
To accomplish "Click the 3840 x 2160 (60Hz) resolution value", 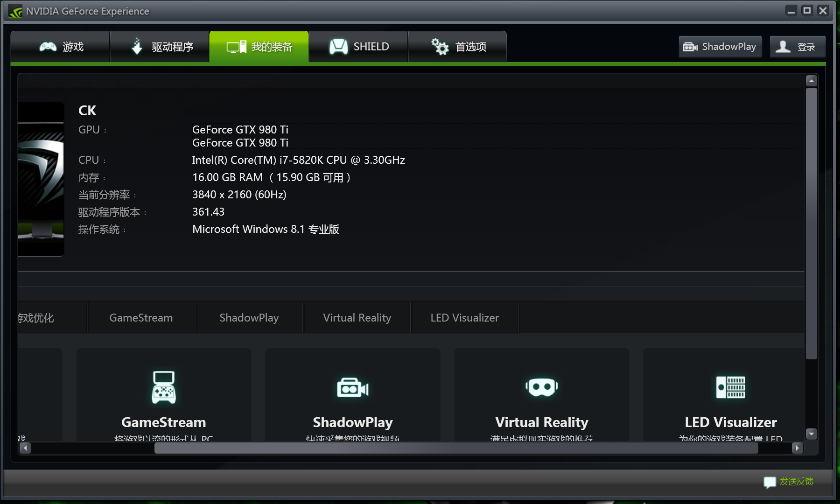I will [239, 195].
